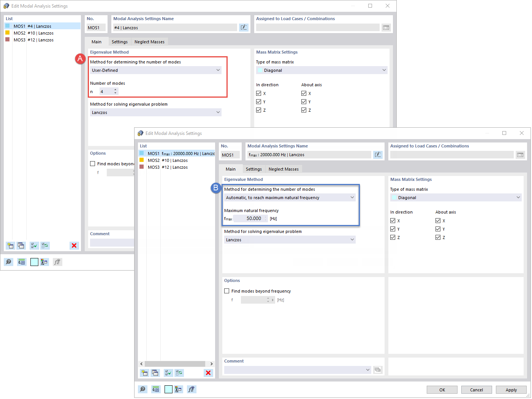The height and width of the screenshot is (399, 532).
Task: Click fx formula icon in front window
Action: pos(192,389)
